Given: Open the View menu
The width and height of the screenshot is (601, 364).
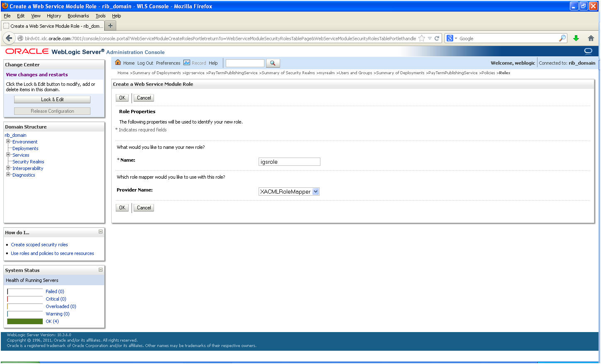Looking at the screenshot, I should pos(36,16).
